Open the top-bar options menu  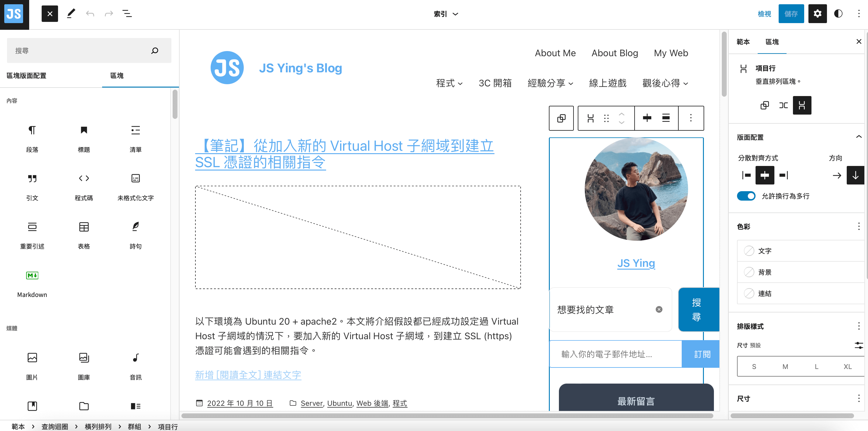(859, 14)
